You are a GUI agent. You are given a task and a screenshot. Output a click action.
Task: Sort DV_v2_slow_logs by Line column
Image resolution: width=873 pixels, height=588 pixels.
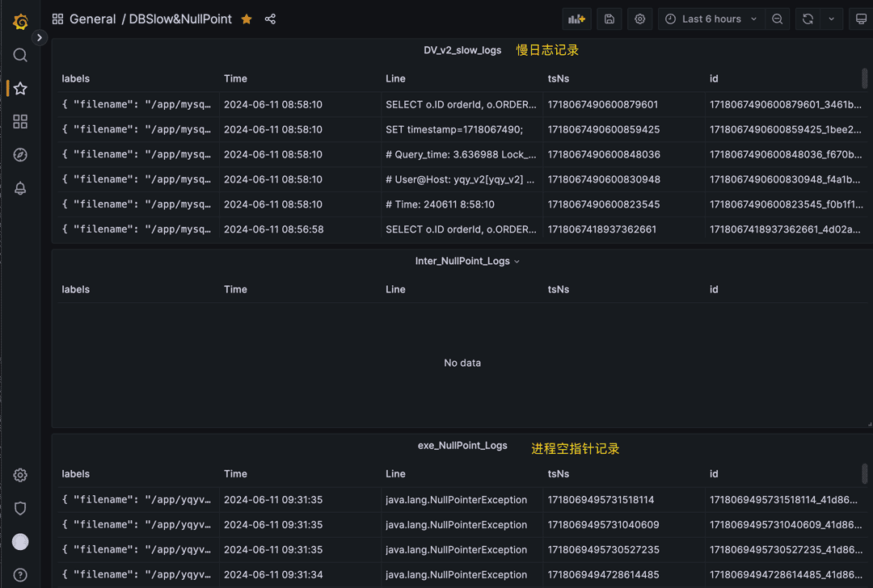point(395,78)
